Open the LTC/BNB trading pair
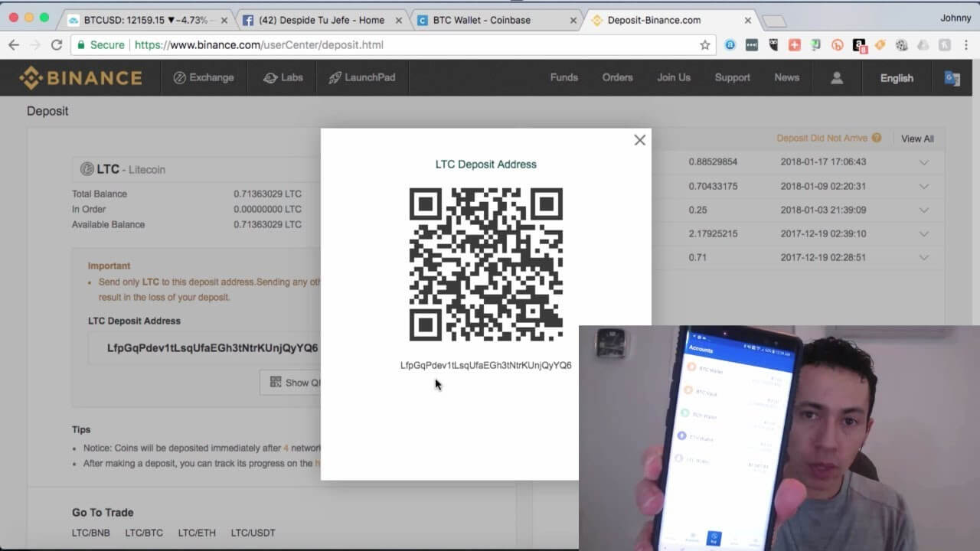980x551 pixels. click(x=91, y=533)
